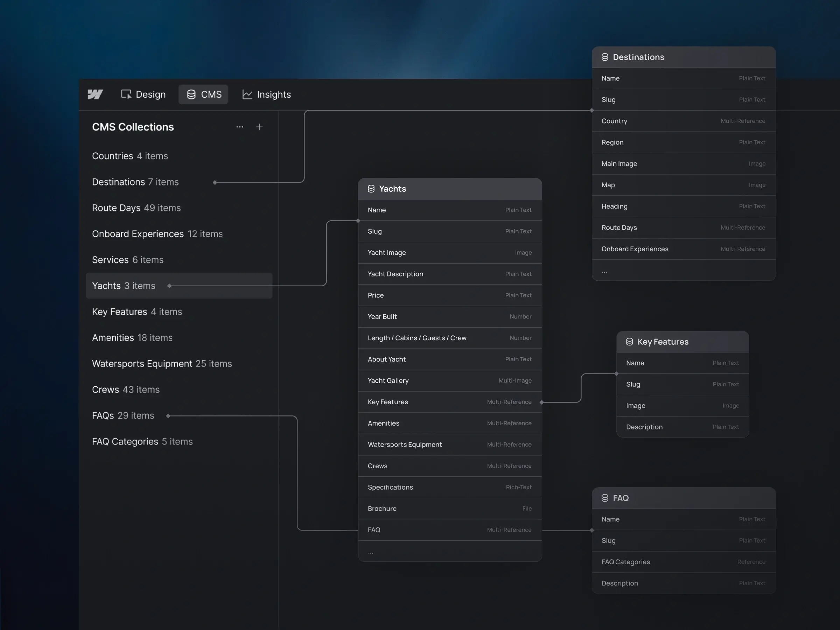Select FAQ multi-reference field in Yachts card
Viewport: 840px width, 630px height.
pos(450,530)
